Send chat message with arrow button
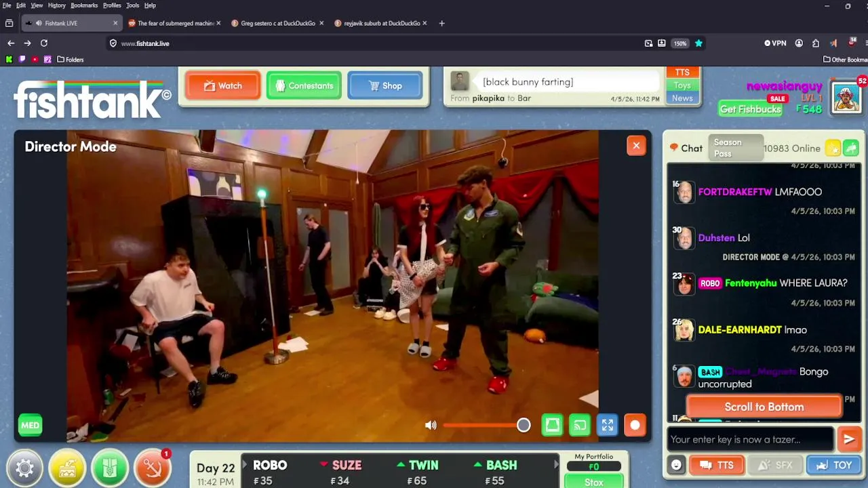Image resolution: width=868 pixels, height=488 pixels. coord(849,439)
